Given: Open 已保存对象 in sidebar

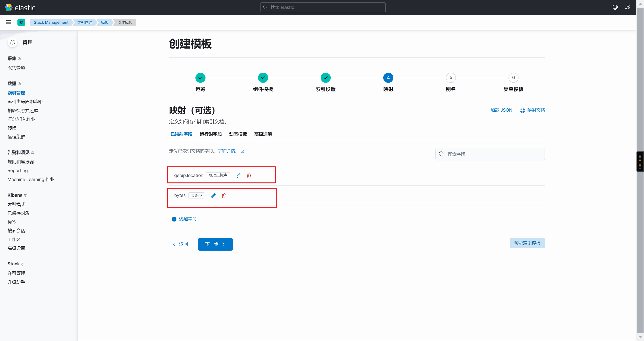Looking at the screenshot, I should tap(19, 213).
